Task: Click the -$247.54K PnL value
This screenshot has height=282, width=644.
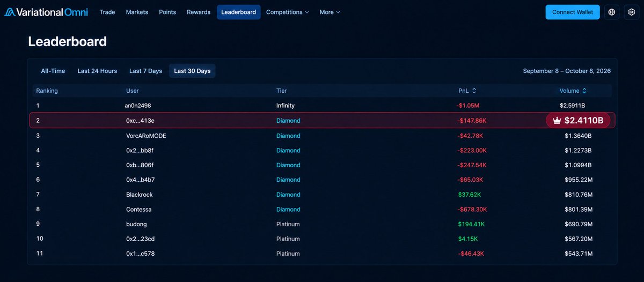Action: pos(472,165)
